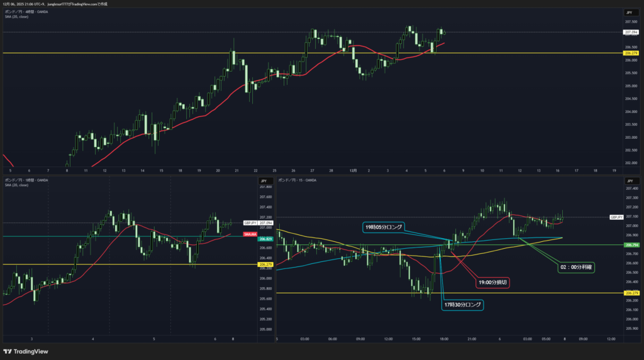The height and width of the screenshot is (360, 644).
Task: Select the 02：00分利確 green annotation label
Action: click(577, 267)
